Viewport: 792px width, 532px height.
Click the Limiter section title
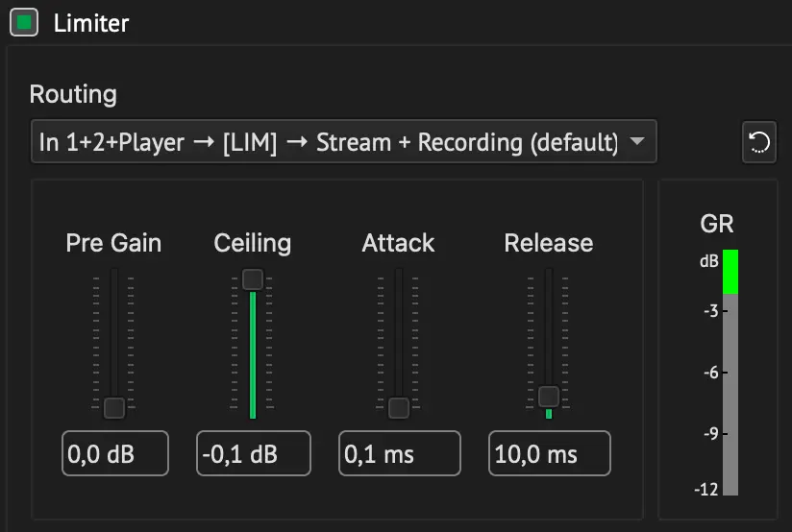tap(91, 23)
